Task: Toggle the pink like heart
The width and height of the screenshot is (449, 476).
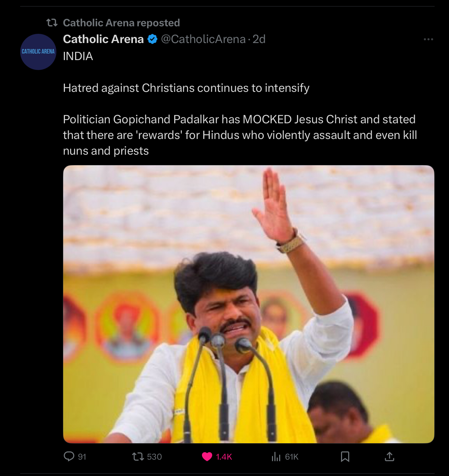Action: (x=207, y=457)
